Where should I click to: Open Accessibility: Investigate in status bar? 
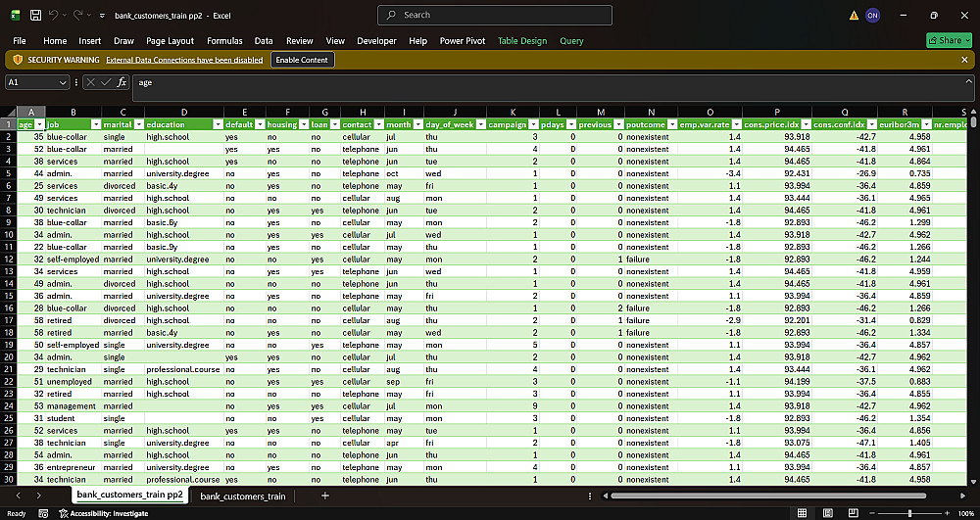(104, 513)
